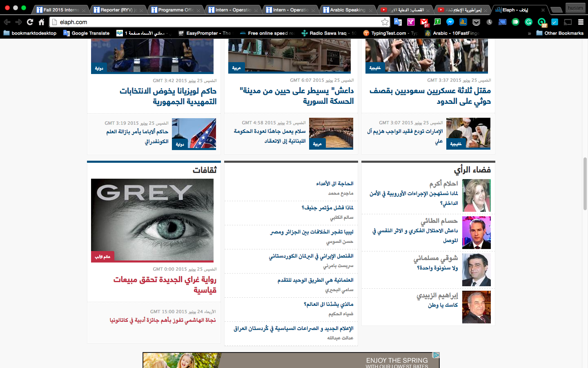Click the blue checkmark extension icon
Image resolution: width=588 pixels, height=368 pixels.
pos(555,22)
